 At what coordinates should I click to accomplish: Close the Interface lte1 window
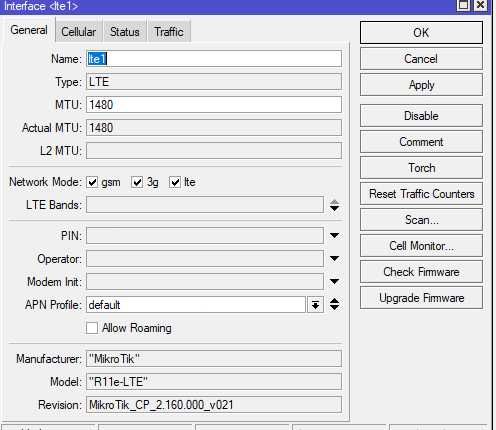click(x=481, y=5)
